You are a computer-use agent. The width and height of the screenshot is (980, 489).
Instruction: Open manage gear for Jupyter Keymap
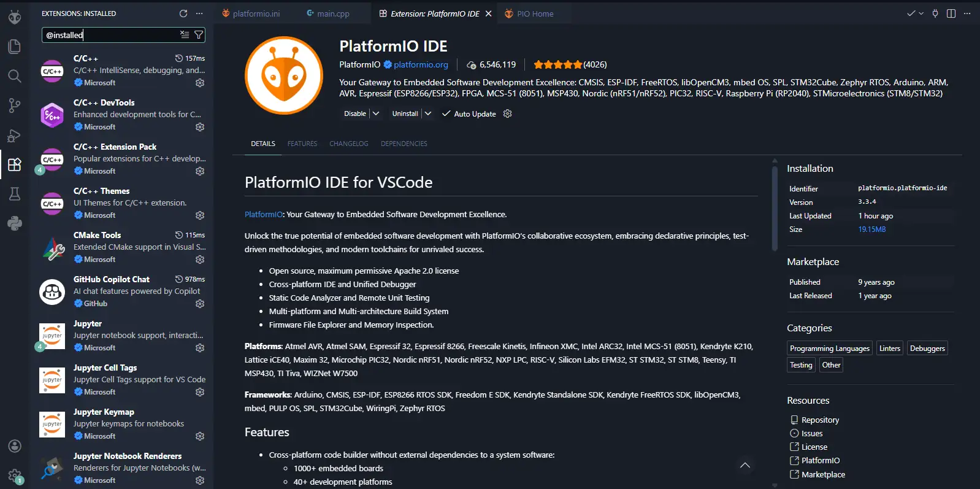tap(200, 436)
